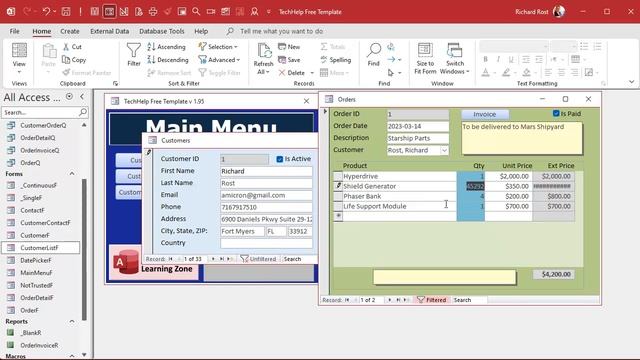Open the Help tab

coord(201,31)
